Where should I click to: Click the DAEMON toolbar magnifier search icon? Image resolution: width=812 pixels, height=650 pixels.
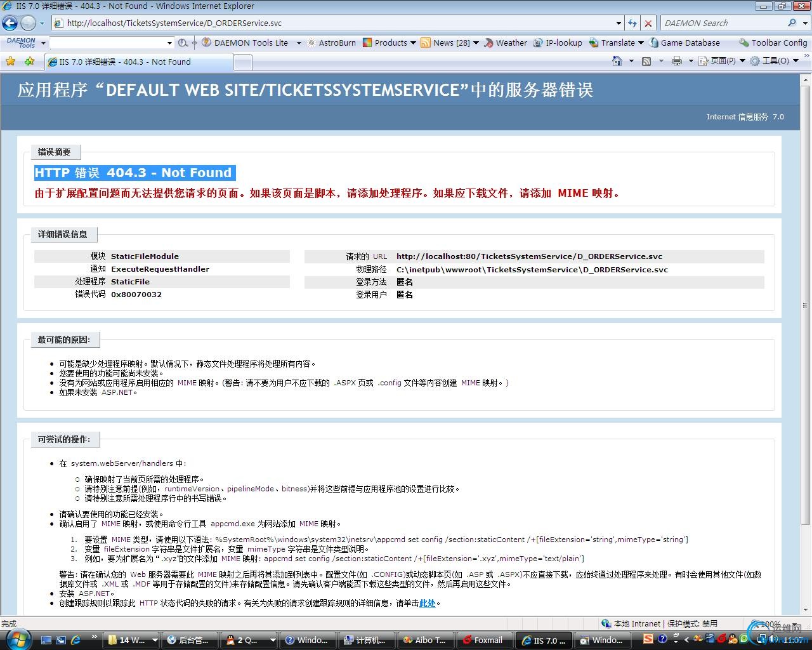[x=183, y=43]
